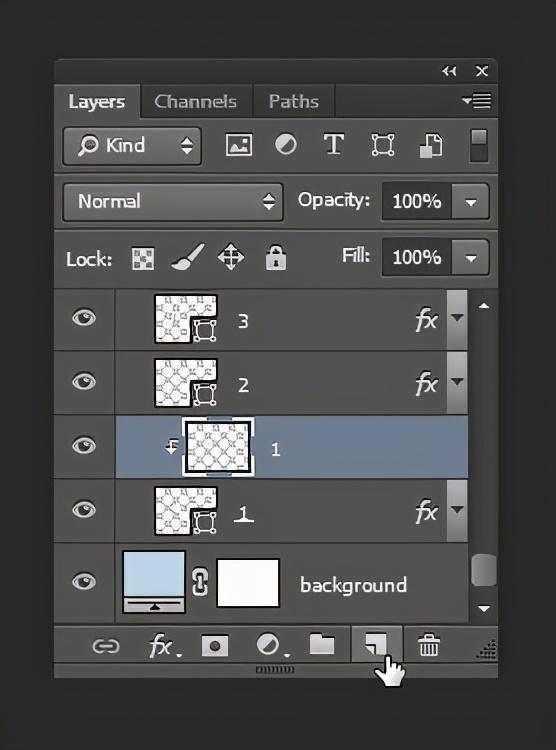Lock transparent pixels icon
Viewport: 556px width, 750px height.
143,258
